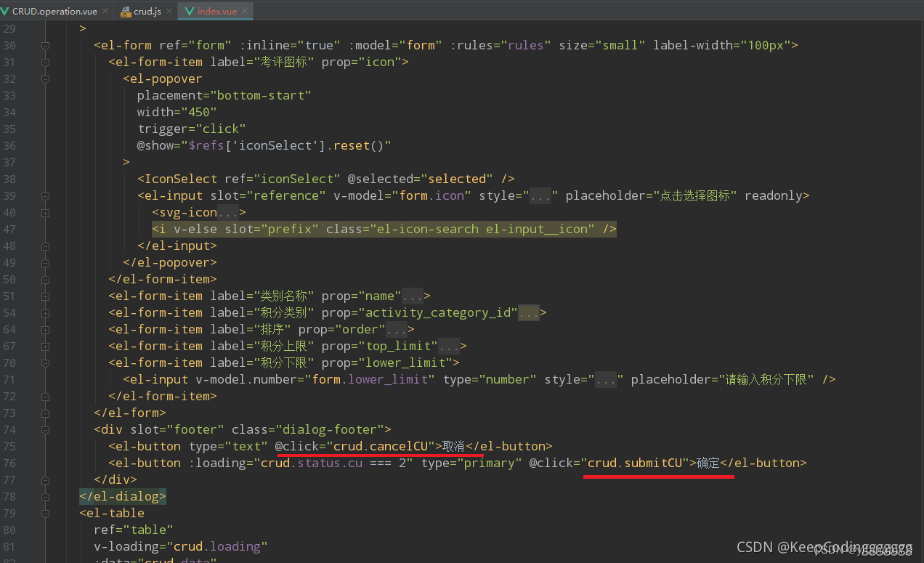Image resolution: width=924 pixels, height=563 pixels.
Task: Close the CRUD.operation.vue tab
Action: pyautogui.click(x=105, y=12)
